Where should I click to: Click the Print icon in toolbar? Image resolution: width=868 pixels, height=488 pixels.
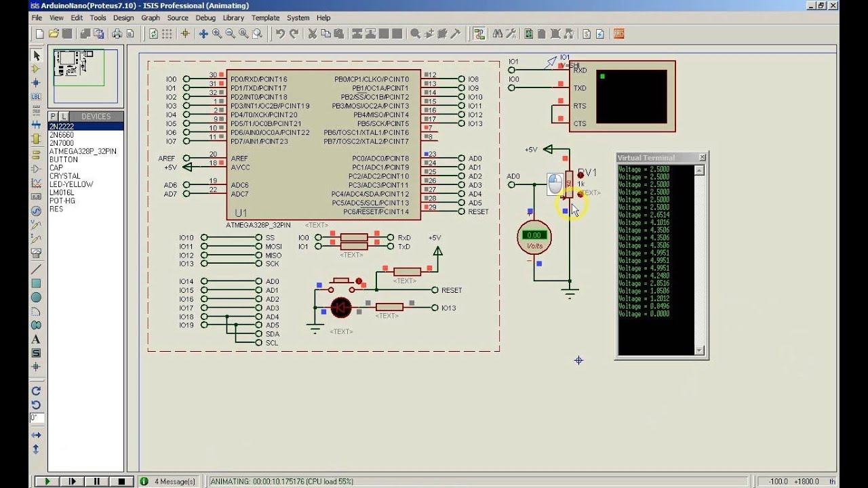[x=117, y=33]
